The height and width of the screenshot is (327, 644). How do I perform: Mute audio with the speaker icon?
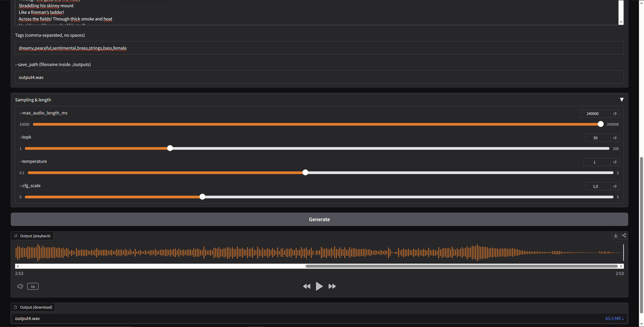[x=20, y=286]
